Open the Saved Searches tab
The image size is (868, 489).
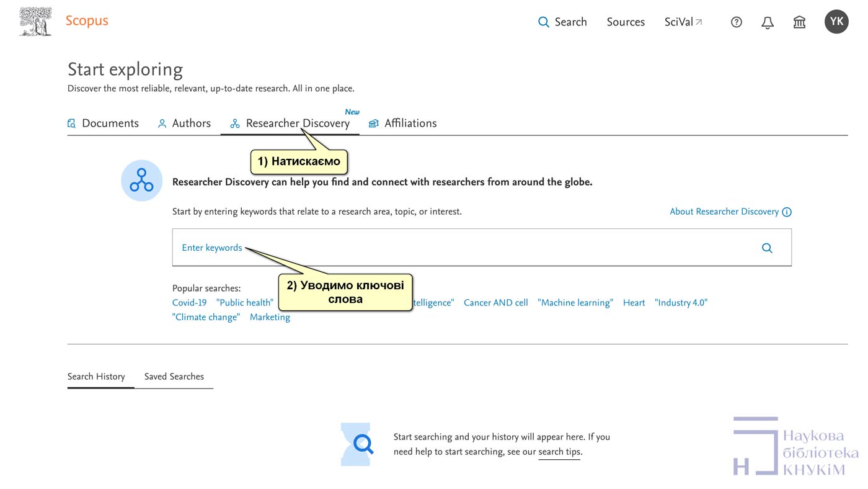point(174,377)
